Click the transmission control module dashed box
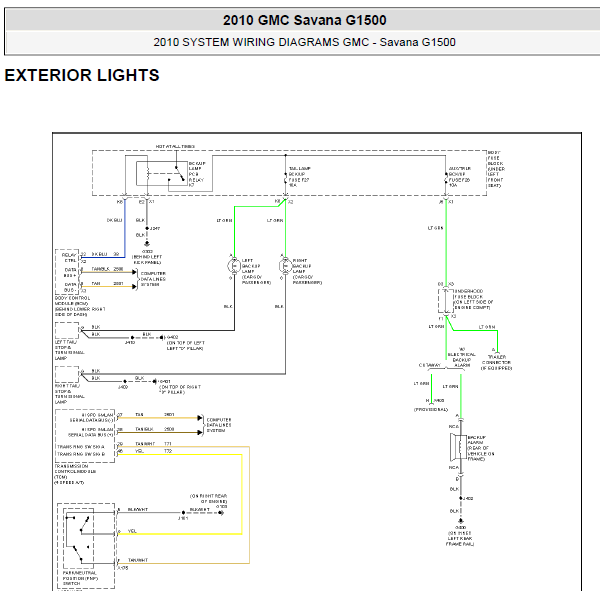The image size is (600, 591). (x=85, y=436)
